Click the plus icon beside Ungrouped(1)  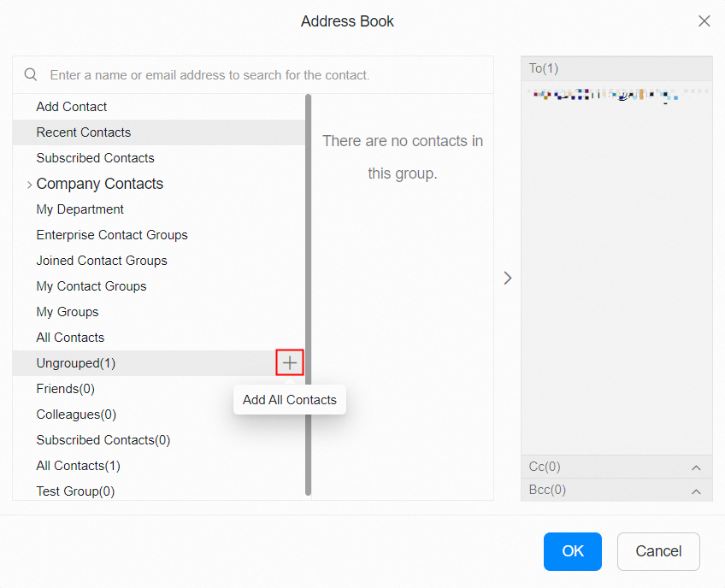[x=290, y=363]
